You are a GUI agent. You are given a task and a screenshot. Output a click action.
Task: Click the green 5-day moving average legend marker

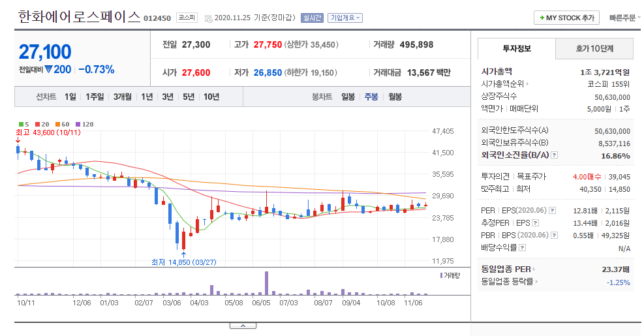coord(21,125)
